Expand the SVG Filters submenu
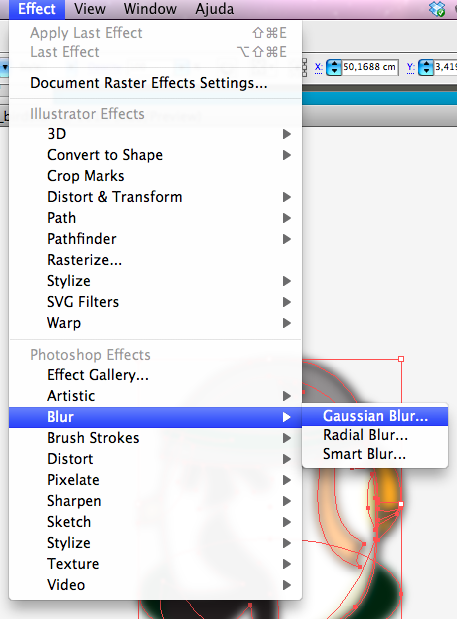This screenshot has height=619, width=457. click(155, 302)
